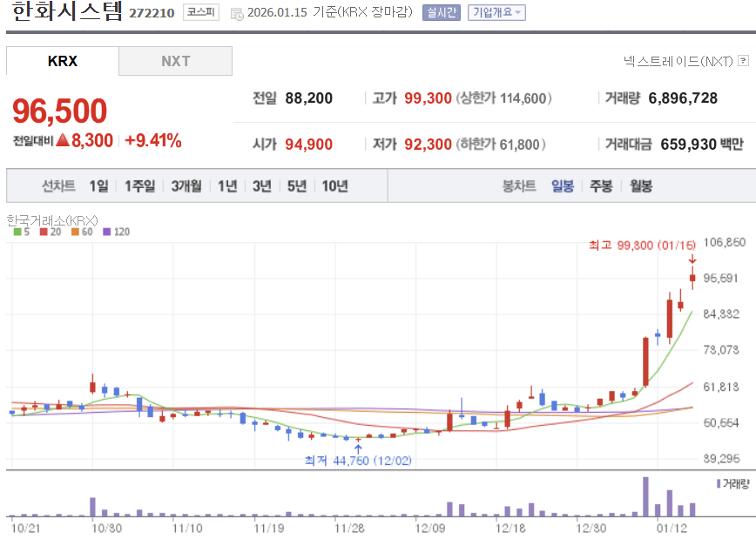756x539 pixels.
Task: Click the 12/09 date axis label
Action: click(430, 529)
